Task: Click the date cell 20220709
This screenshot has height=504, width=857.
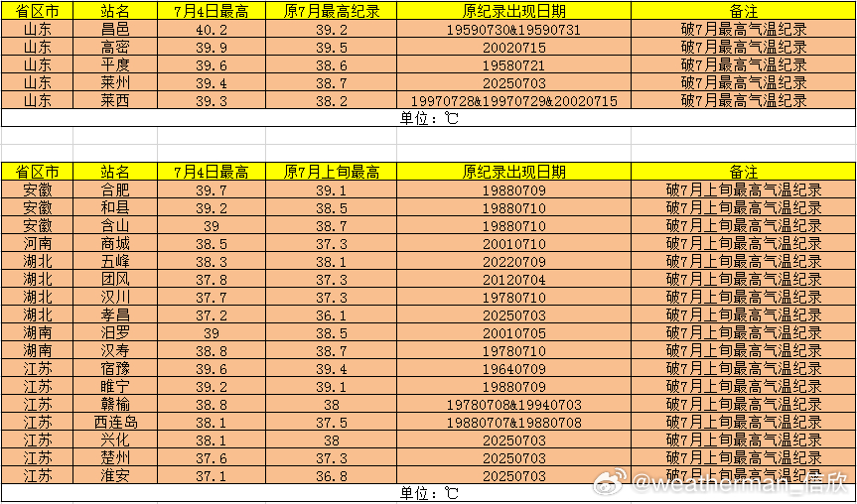Action: [513, 261]
